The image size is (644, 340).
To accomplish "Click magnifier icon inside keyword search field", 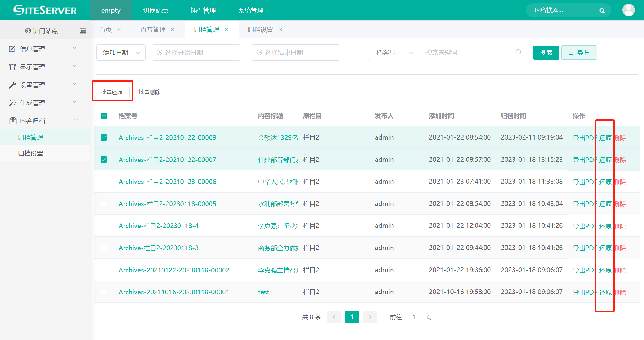I will pos(518,52).
